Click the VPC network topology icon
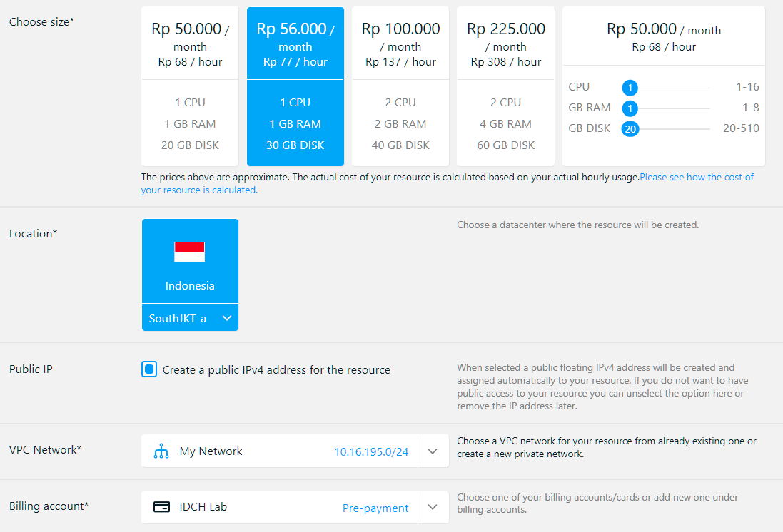 click(161, 451)
